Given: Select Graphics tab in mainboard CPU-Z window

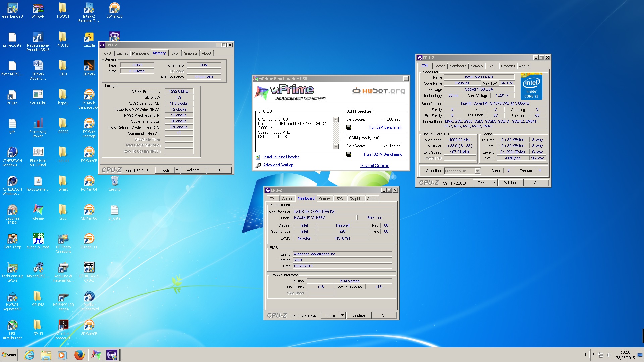Looking at the screenshot, I should click(x=356, y=199).
